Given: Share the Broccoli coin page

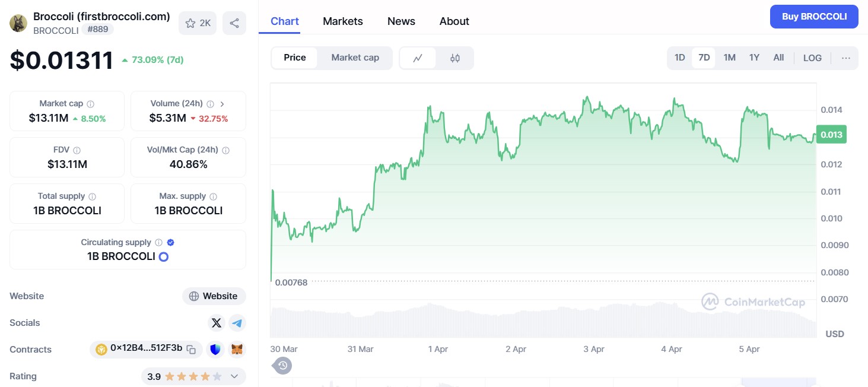Looking at the screenshot, I should coord(234,23).
